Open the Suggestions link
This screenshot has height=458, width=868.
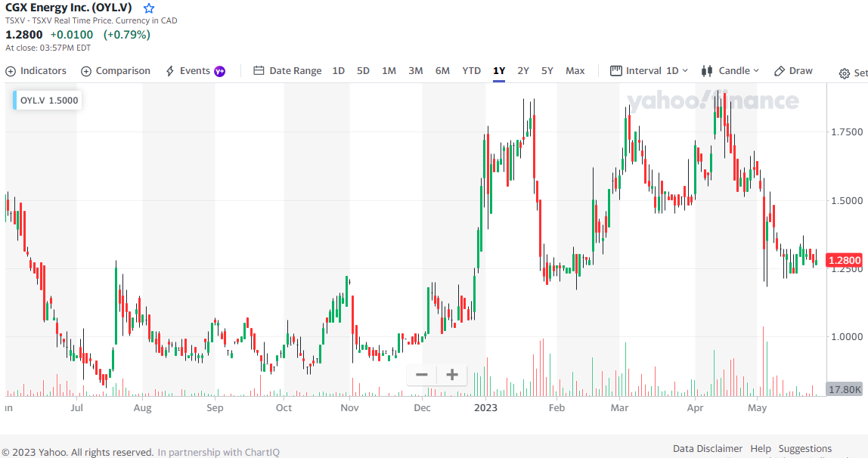805,449
